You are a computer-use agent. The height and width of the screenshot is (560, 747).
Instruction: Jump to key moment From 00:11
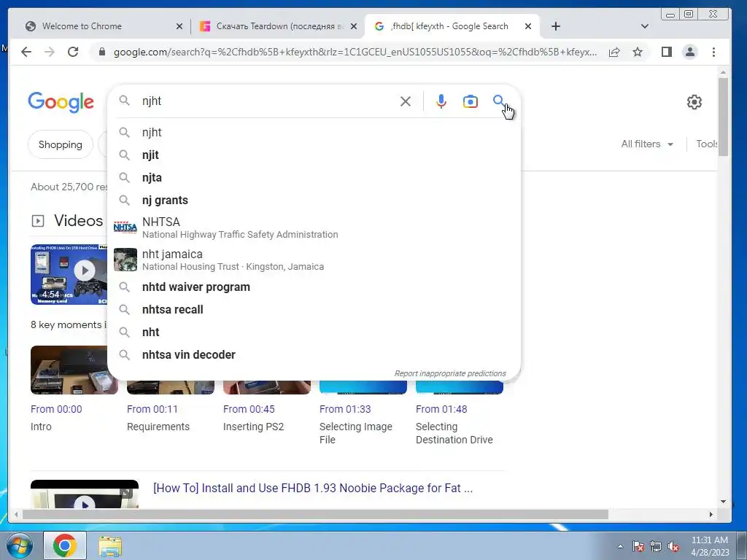tap(152, 409)
